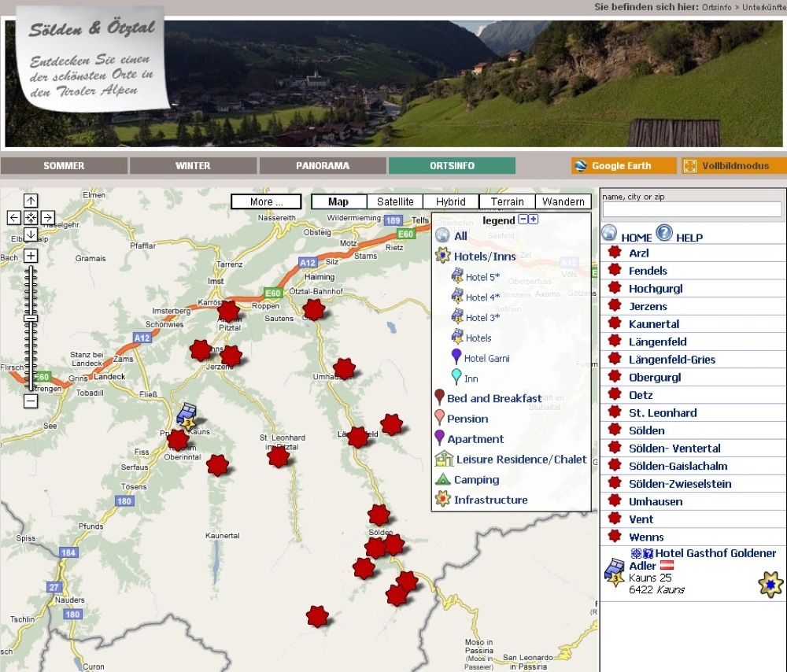Image resolution: width=787 pixels, height=672 pixels.
Task: Switch to the Terrain view tab
Action: [507, 201]
